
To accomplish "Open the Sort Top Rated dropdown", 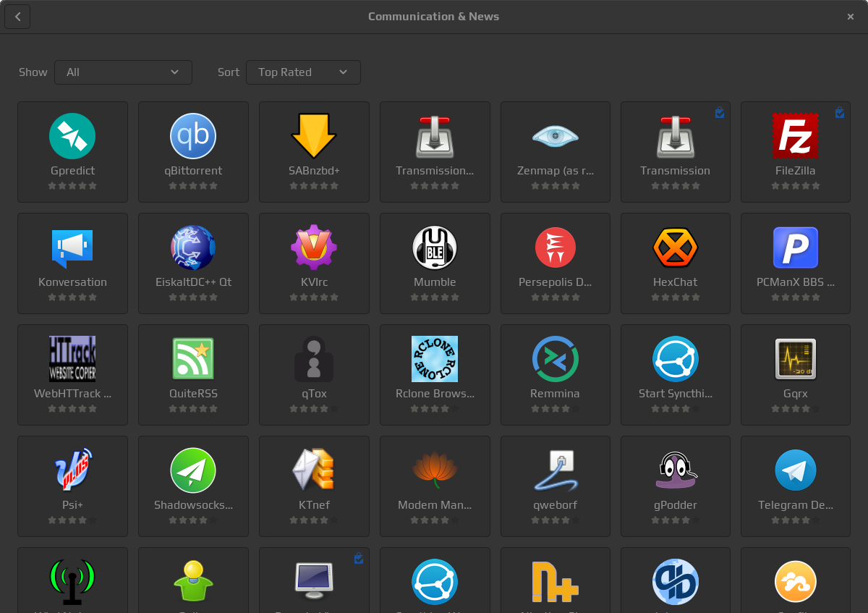I will coord(303,72).
